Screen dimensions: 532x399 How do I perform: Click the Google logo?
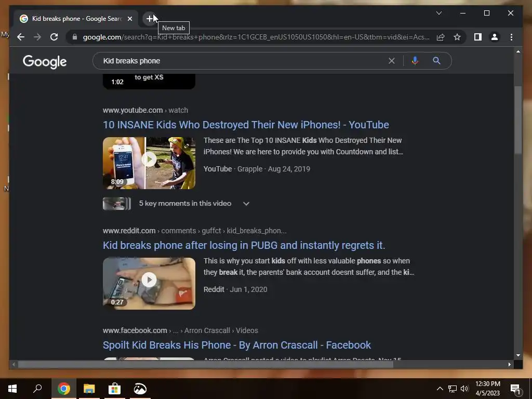click(45, 61)
